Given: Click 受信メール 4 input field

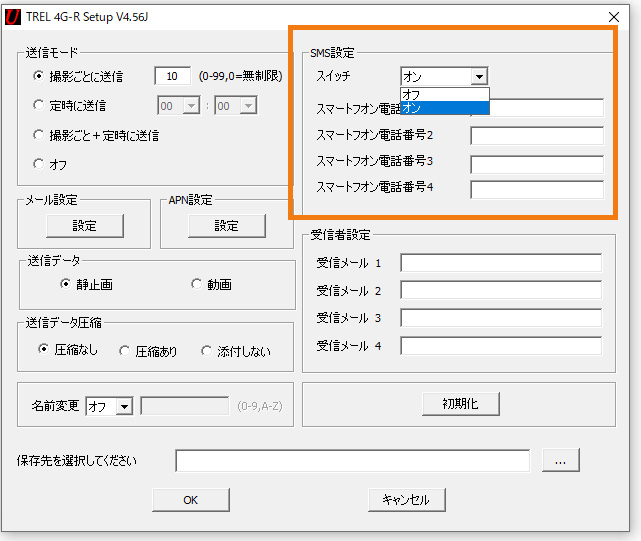Looking at the screenshot, I should pos(501,346).
